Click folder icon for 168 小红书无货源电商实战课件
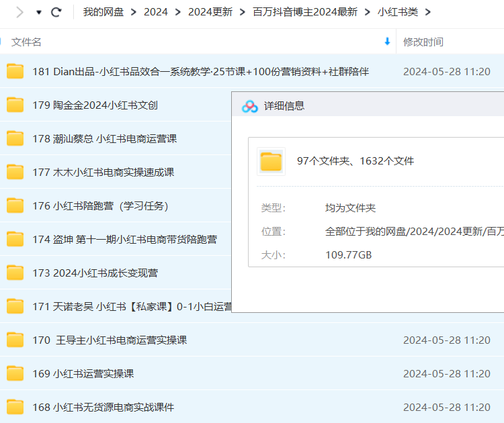Image resolution: width=504 pixels, height=423 pixels. [x=15, y=407]
